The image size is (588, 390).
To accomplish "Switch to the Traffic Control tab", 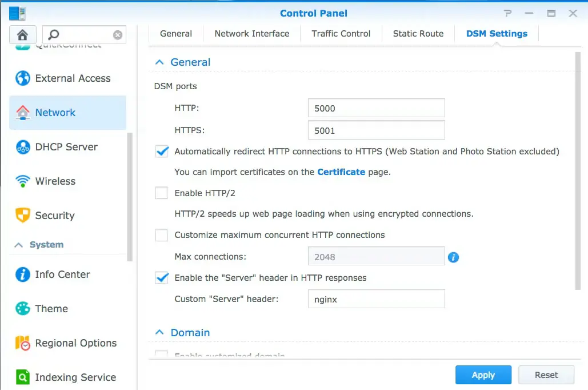I will pos(341,34).
